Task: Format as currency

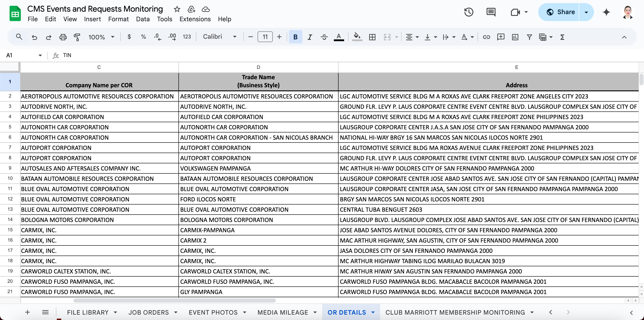Action: click(129, 37)
